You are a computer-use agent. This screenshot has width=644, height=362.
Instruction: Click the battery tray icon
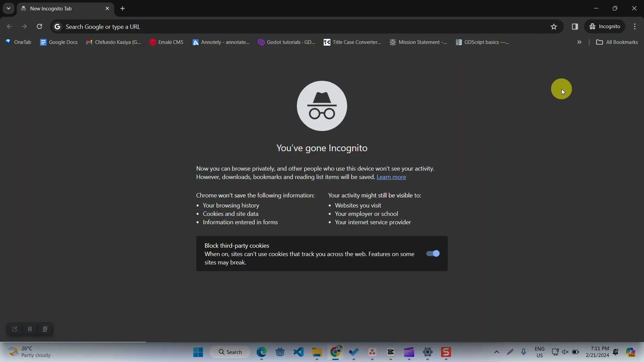(x=576, y=352)
